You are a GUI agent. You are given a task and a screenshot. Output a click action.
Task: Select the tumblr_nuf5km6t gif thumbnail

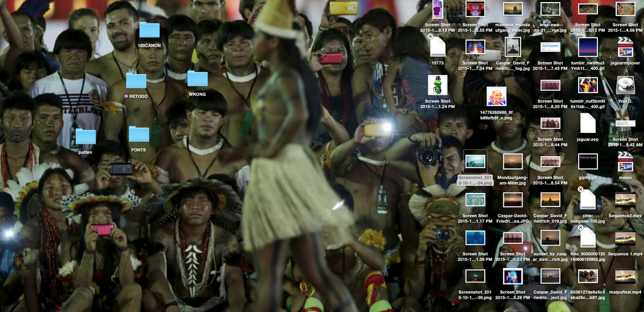tap(588, 85)
